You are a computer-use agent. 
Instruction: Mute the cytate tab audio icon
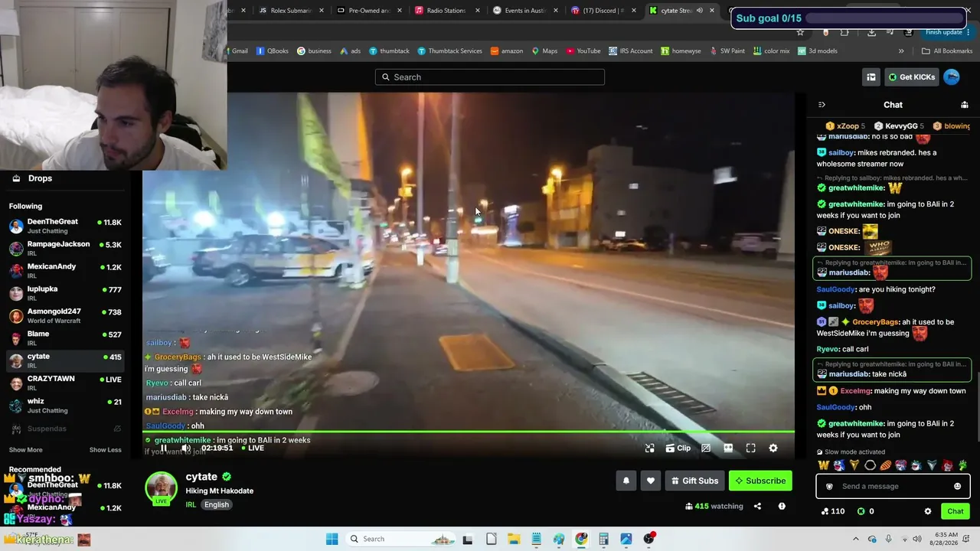pos(699,11)
